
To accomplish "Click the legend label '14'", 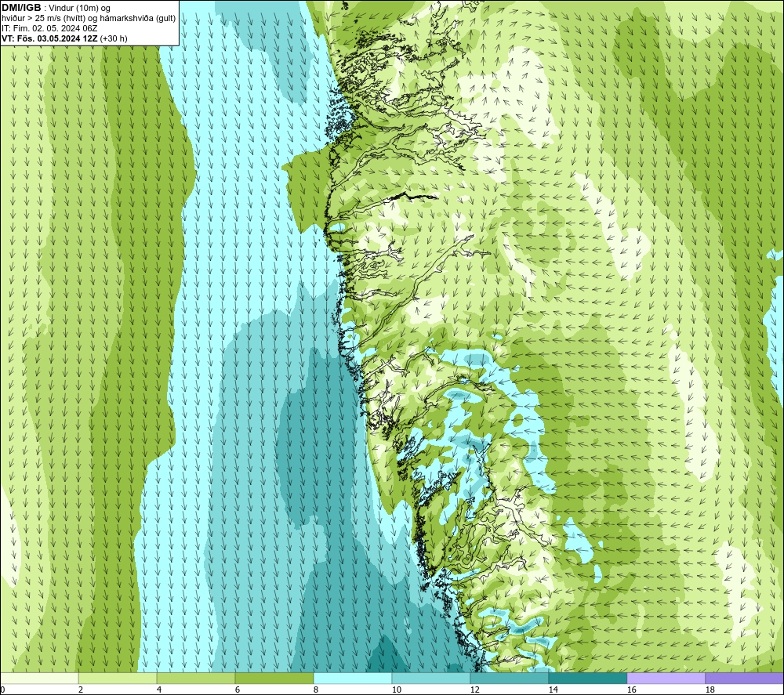I will (x=554, y=690).
